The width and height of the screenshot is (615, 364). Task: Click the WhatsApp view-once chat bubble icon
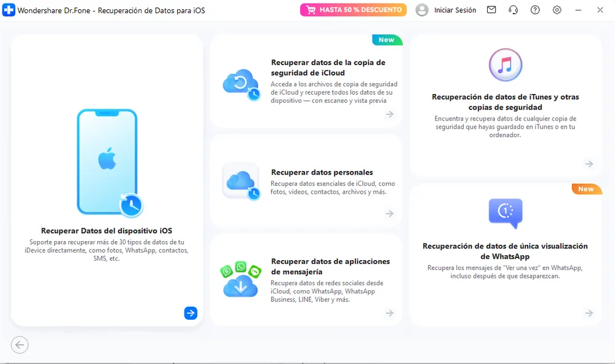[x=506, y=213]
